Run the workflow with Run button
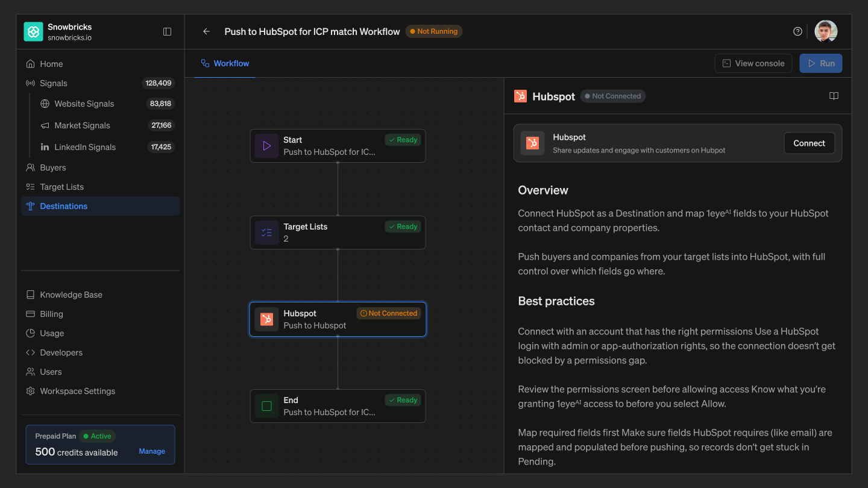The height and width of the screenshot is (488, 868). coord(821,63)
